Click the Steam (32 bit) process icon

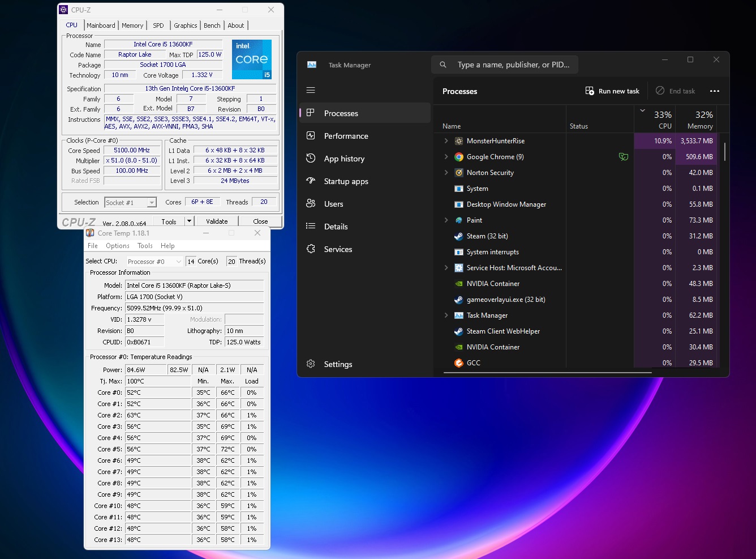(x=459, y=236)
